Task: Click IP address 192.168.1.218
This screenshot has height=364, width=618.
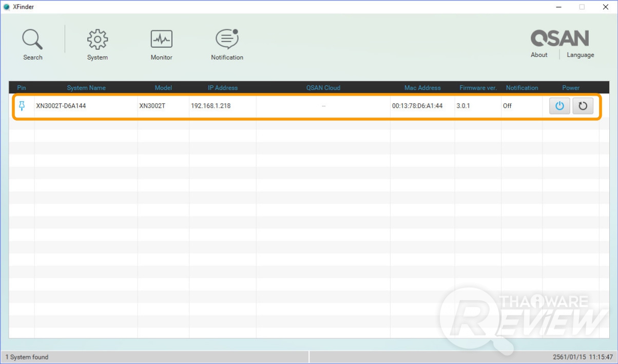Action: tap(210, 106)
